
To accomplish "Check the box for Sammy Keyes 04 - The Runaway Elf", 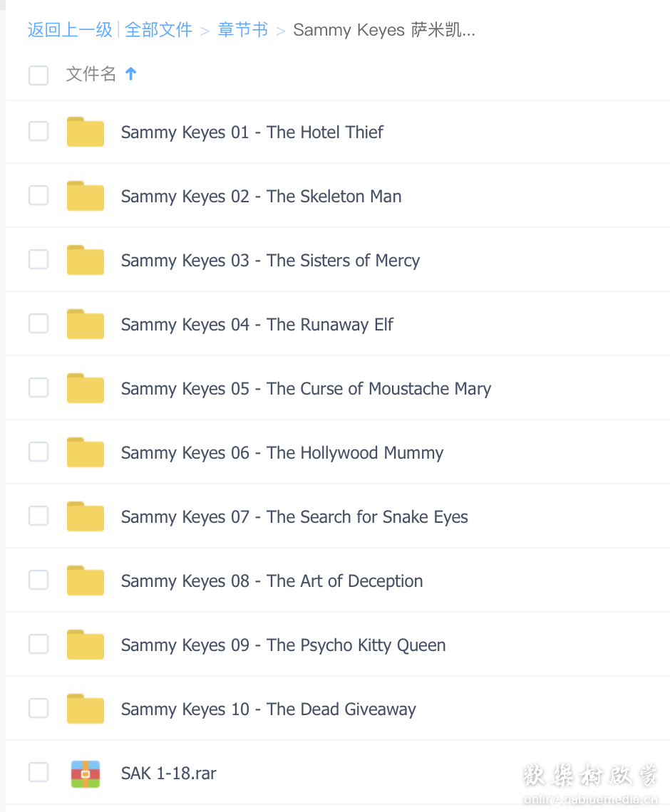I will (38, 323).
